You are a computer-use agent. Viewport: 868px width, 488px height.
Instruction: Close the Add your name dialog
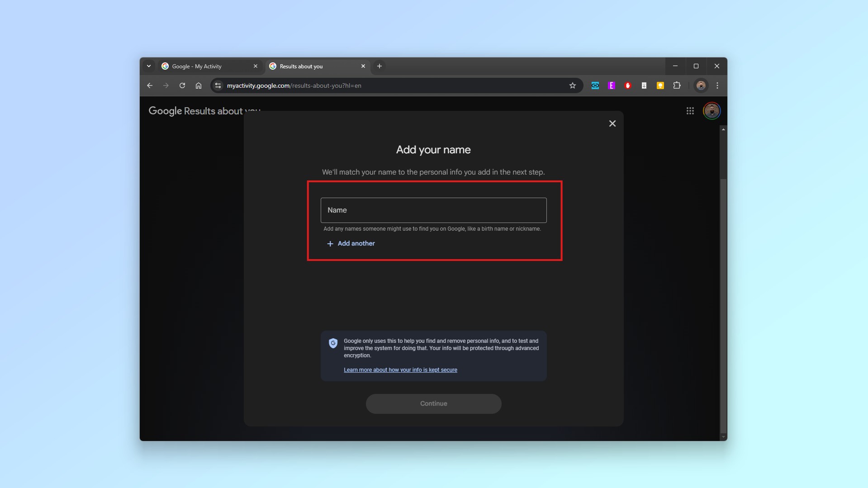click(612, 123)
